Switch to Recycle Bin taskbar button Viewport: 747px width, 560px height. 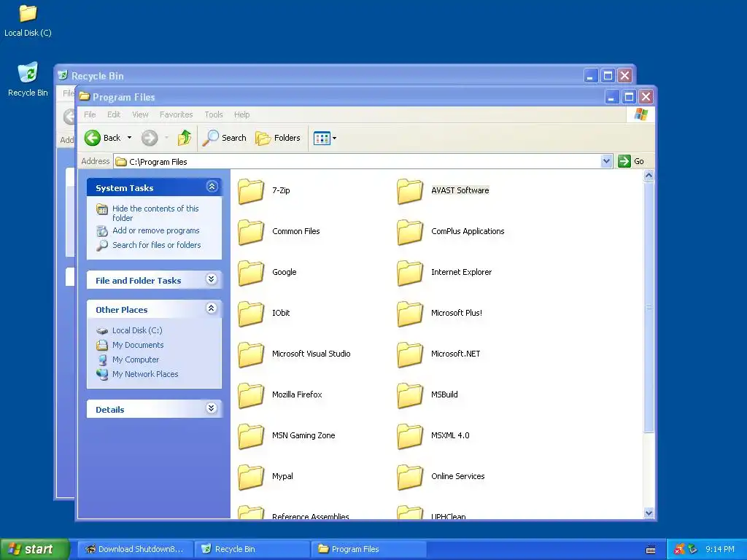tap(252, 550)
